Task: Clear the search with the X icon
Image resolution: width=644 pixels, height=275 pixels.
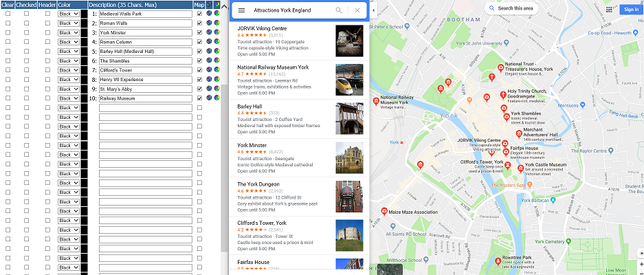Action: click(x=357, y=10)
